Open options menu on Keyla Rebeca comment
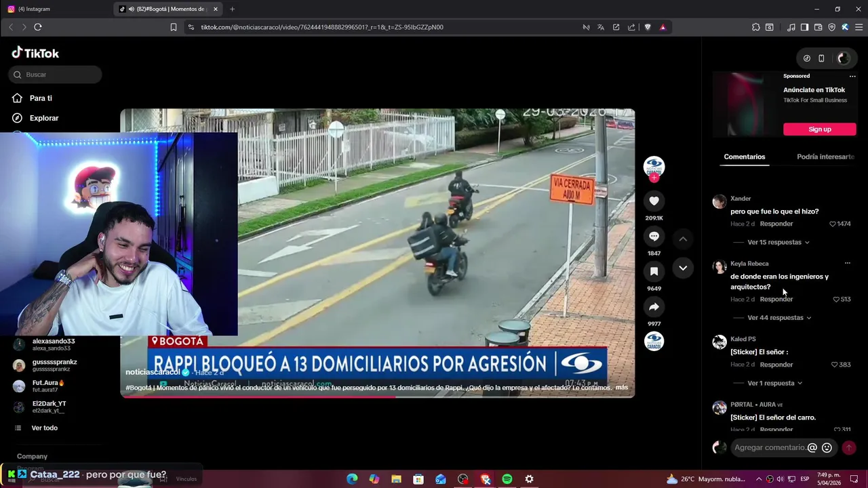The image size is (868, 488). coord(847,263)
